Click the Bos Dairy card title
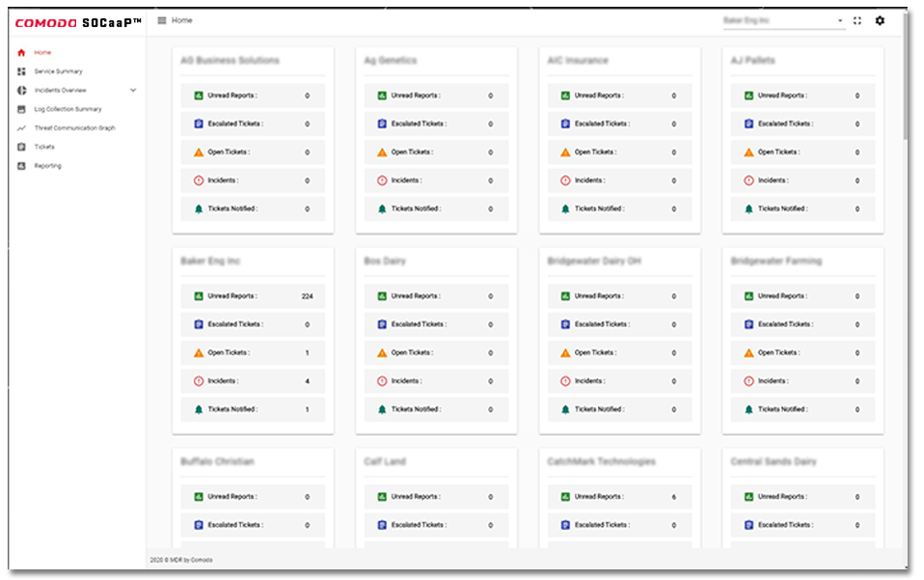The width and height of the screenshot is (924, 580). [x=385, y=261]
